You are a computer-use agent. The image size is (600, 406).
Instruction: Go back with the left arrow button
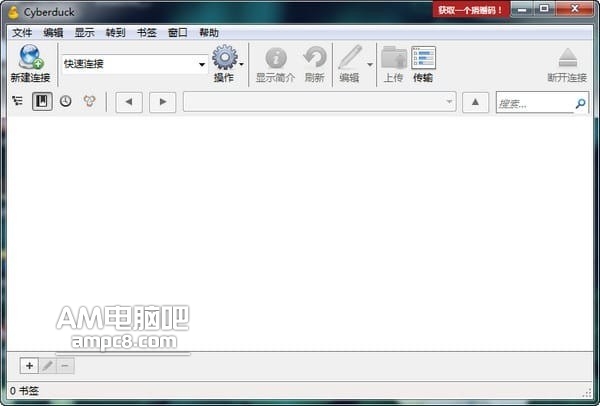129,102
